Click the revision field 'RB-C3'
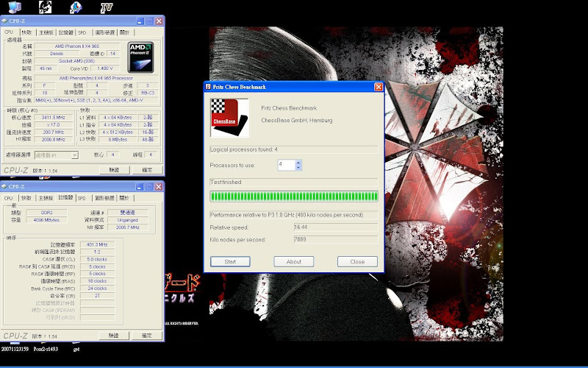Screen dimensions: 588x368 [x=148, y=93]
